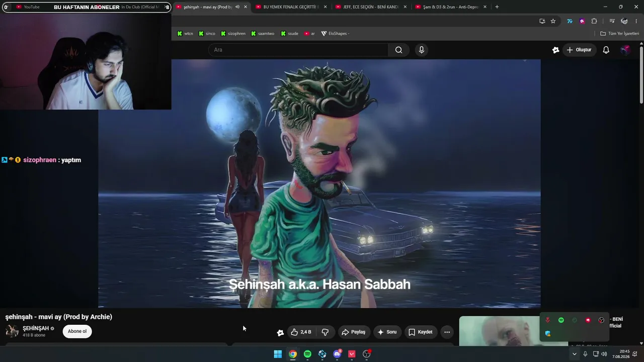Open Discord from the taskbar

337,354
